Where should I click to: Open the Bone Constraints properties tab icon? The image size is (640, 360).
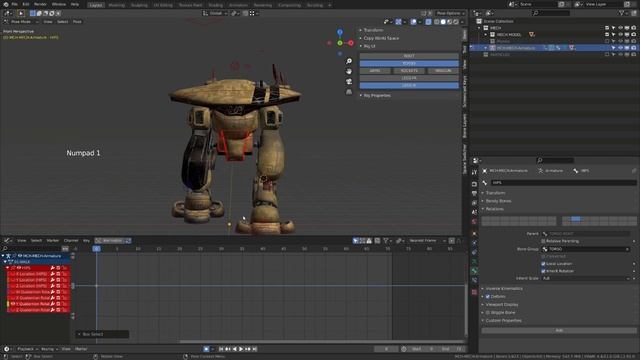(x=474, y=281)
